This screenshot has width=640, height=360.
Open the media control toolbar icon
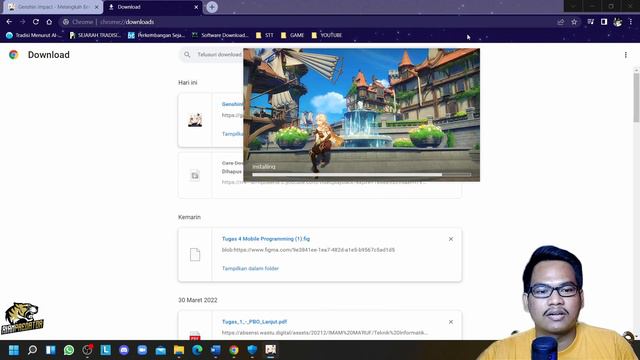point(591,22)
